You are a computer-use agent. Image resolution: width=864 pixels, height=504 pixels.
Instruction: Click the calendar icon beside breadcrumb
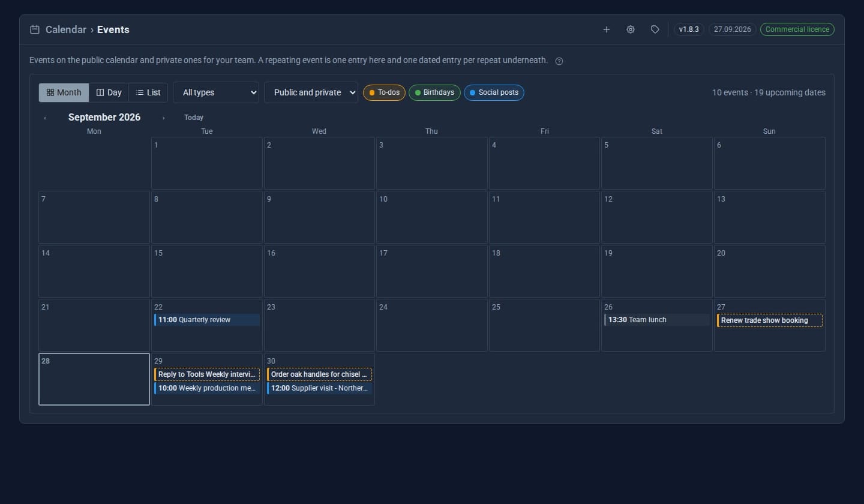35,29
